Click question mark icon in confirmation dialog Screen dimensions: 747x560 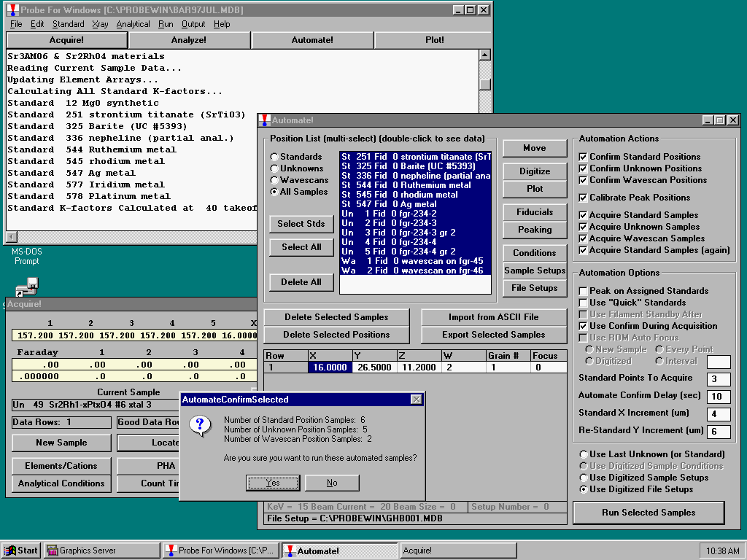coord(200,425)
